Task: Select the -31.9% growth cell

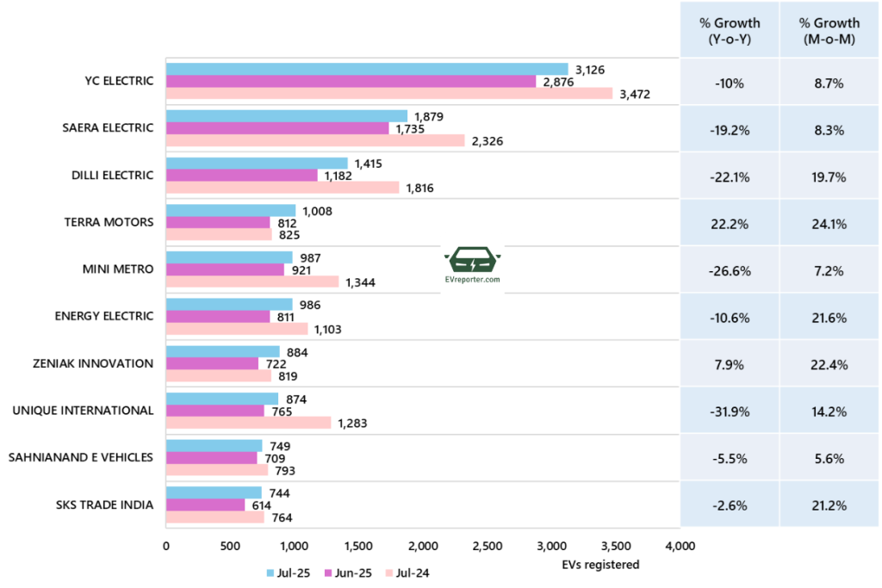Action: pos(730,412)
